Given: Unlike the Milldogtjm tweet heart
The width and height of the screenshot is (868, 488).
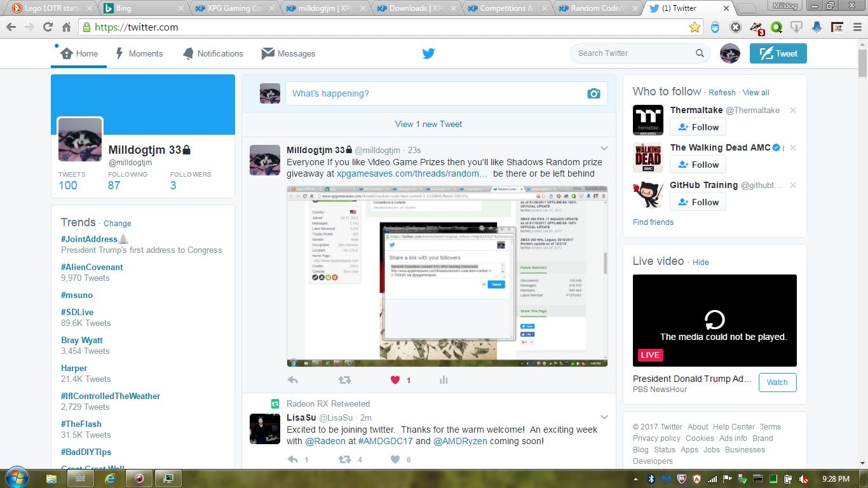Looking at the screenshot, I should pos(395,380).
